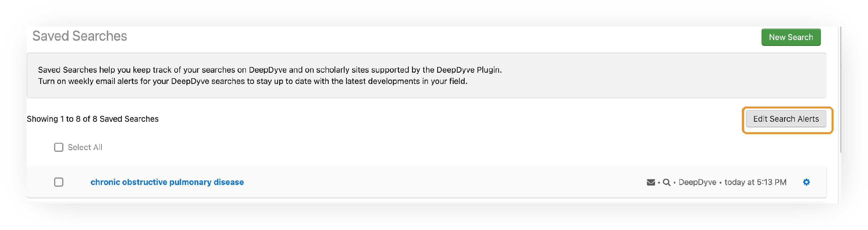
Task: Click the Select All label text
Action: (x=85, y=147)
